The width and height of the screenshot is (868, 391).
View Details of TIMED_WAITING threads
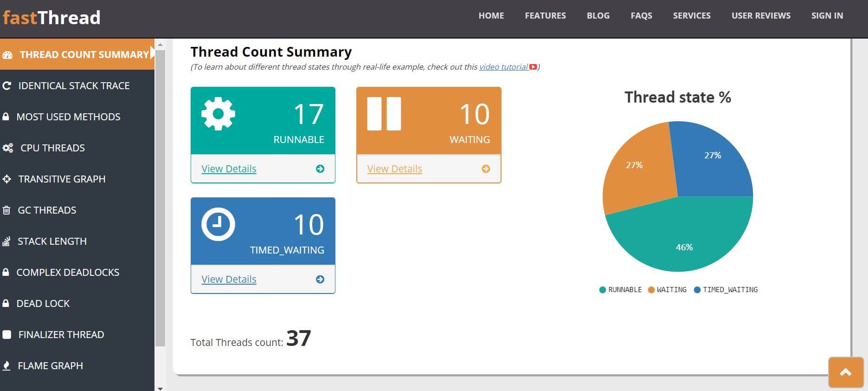pyautogui.click(x=229, y=280)
